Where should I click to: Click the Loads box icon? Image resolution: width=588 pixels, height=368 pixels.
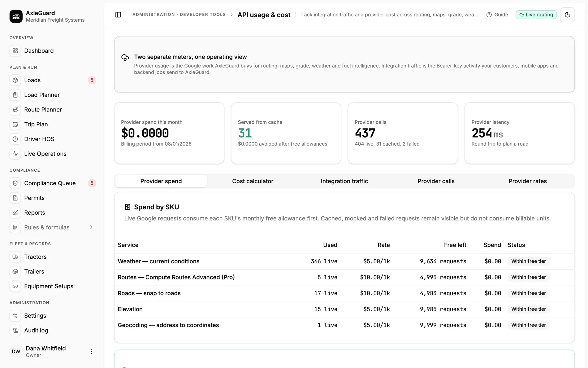[15, 80]
